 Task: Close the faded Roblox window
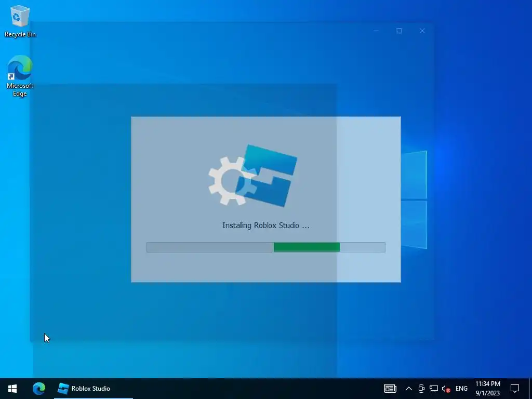tap(422, 31)
